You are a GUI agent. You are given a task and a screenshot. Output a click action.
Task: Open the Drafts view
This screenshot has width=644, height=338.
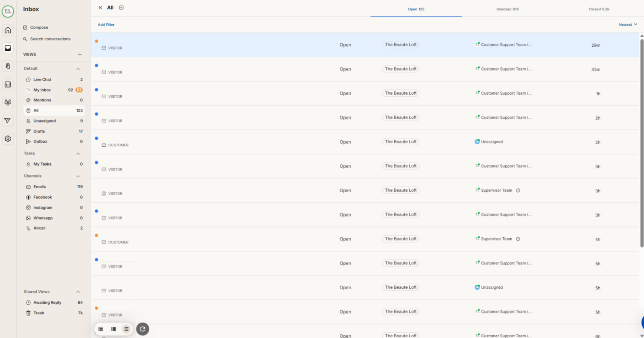pyautogui.click(x=54, y=131)
